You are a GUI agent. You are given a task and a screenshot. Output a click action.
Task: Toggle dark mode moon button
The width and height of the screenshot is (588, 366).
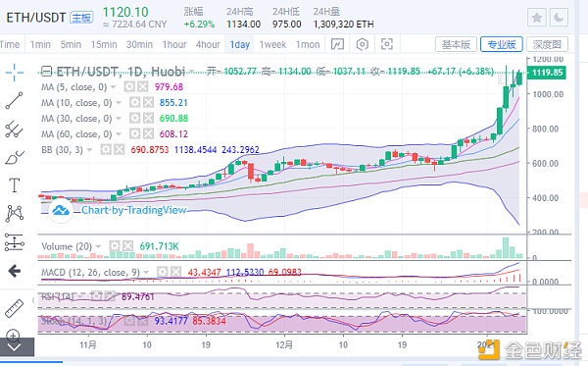tap(559, 18)
